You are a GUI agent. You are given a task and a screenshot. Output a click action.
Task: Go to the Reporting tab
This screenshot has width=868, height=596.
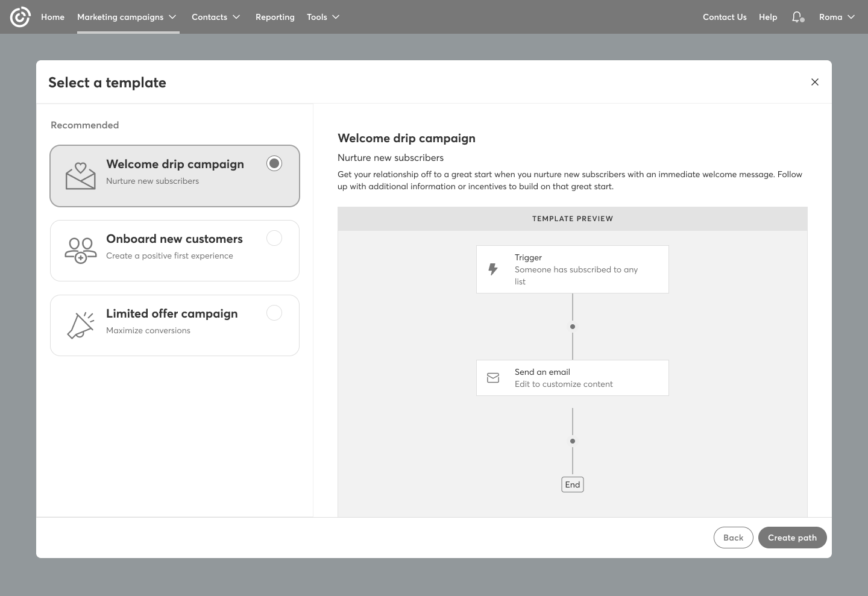click(x=275, y=17)
